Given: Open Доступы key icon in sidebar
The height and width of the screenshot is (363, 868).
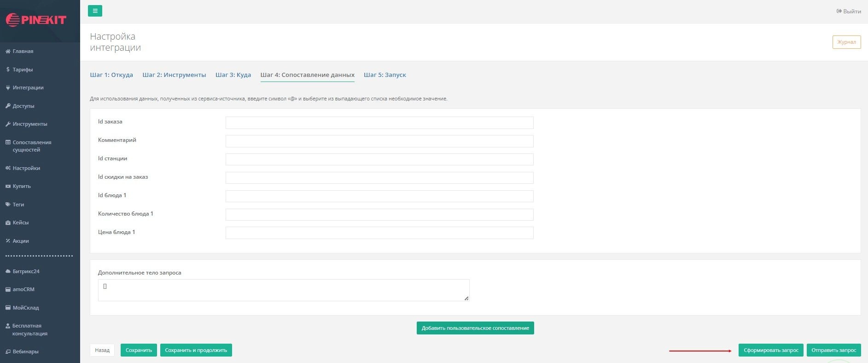Looking at the screenshot, I should point(8,106).
